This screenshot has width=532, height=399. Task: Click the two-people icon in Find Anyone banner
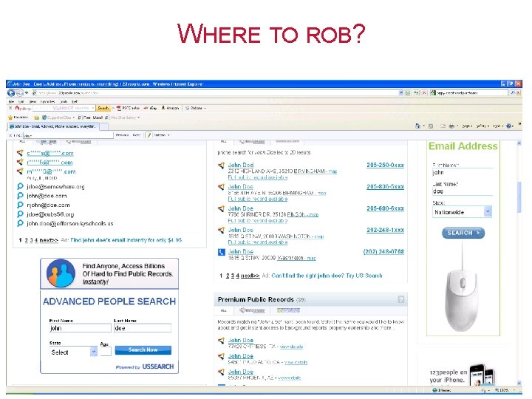61,273
